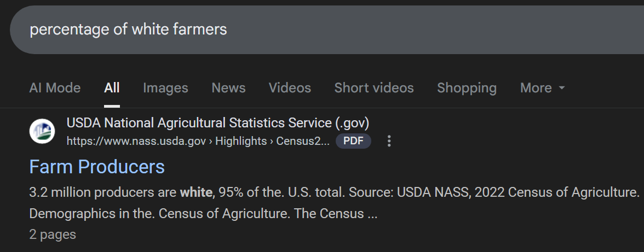Open the three-dot result options menu
The image size is (644, 252).
(389, 141)
